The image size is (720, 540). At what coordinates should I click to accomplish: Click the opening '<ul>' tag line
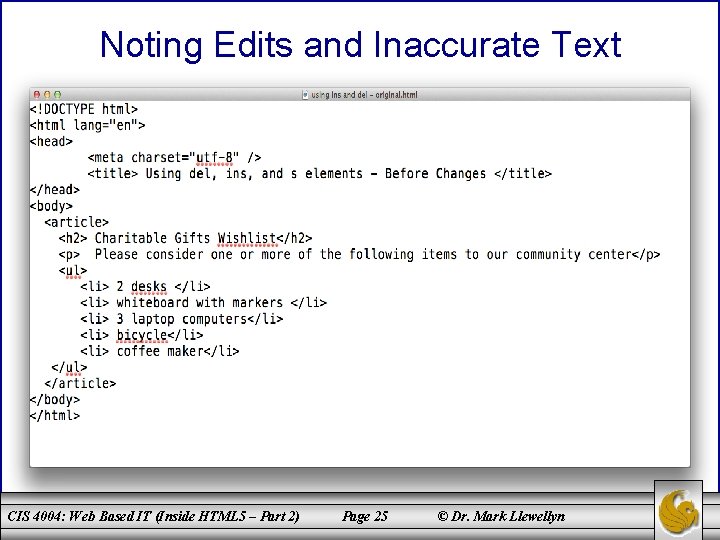73,270
